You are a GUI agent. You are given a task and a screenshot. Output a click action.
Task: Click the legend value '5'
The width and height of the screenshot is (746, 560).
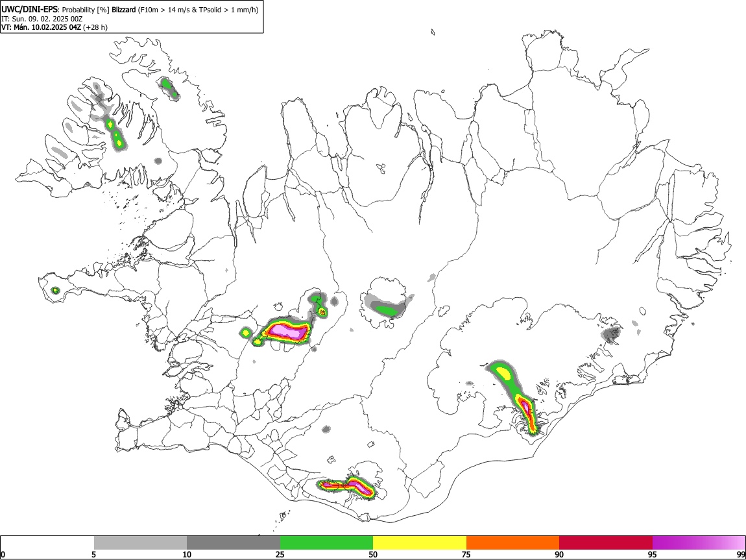coord(93,554)
